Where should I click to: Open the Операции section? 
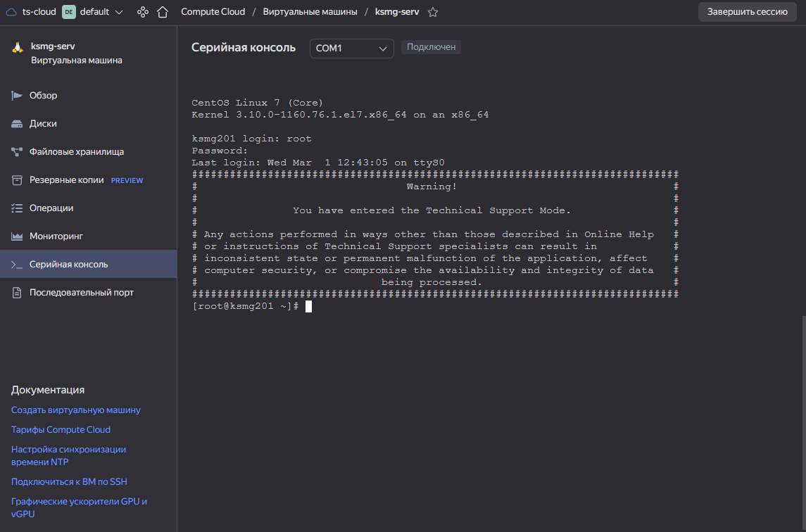click(x=89, y=208)
